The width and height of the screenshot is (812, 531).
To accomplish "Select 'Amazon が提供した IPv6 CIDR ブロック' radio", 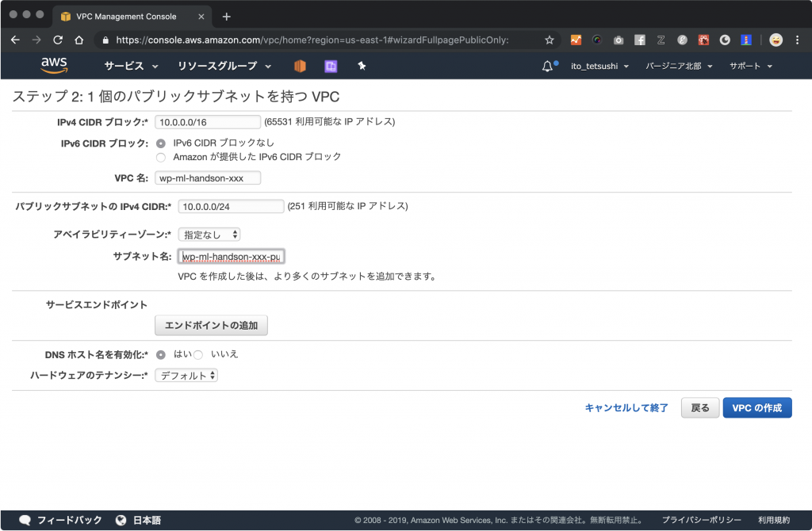I will coord(161,157).
